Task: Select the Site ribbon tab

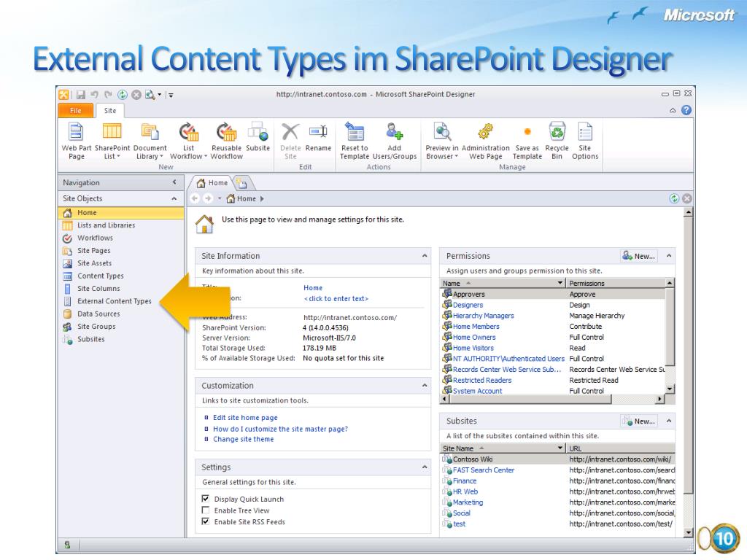Action: point(110,111)
